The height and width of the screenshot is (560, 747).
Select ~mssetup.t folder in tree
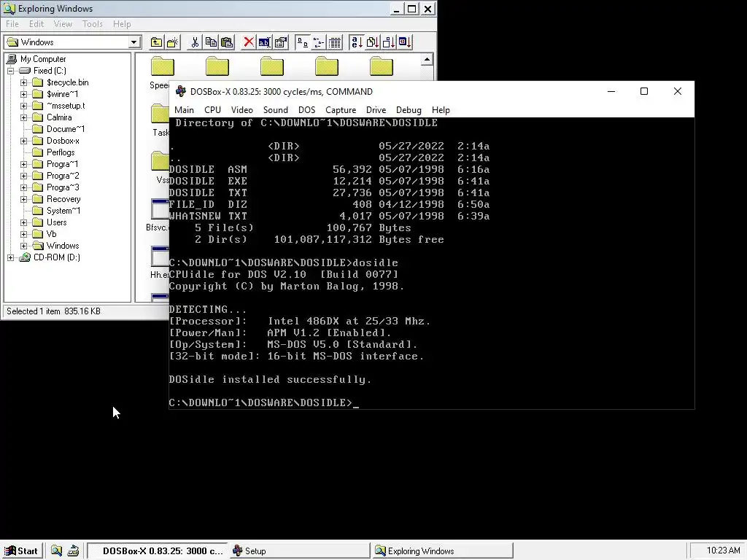click(x=66, y=106)
